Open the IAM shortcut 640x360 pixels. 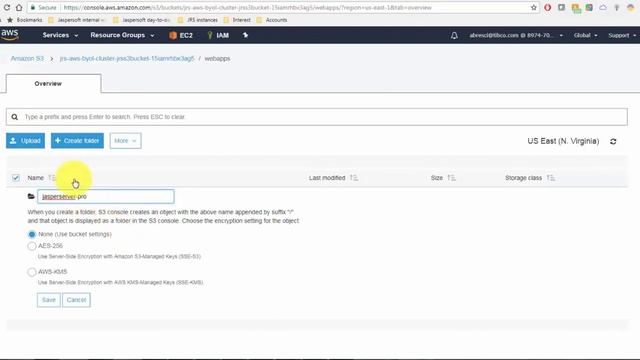coord(218,36)
